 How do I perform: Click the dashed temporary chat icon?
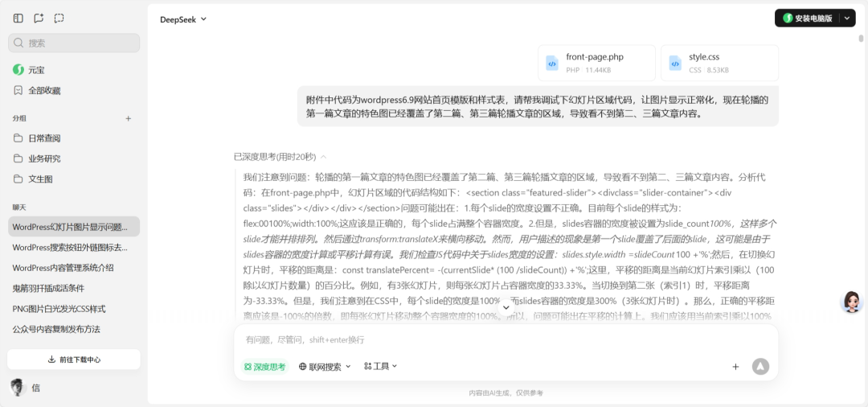59,18
